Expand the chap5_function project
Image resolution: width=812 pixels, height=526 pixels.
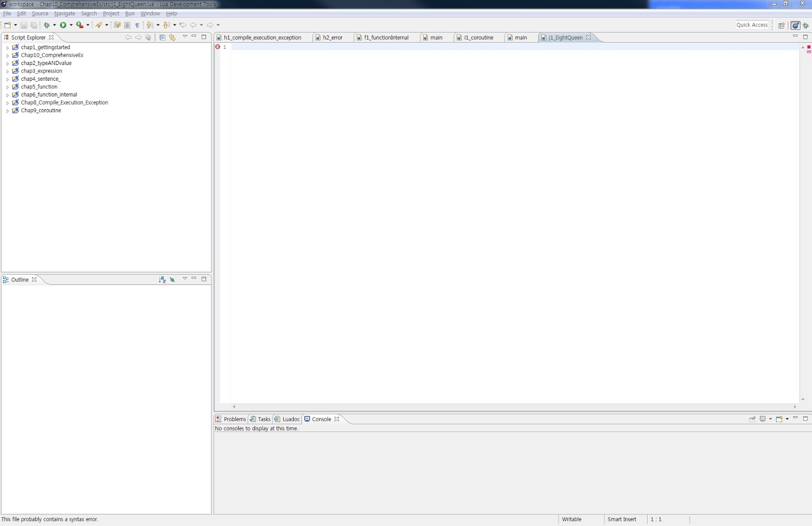8,87
